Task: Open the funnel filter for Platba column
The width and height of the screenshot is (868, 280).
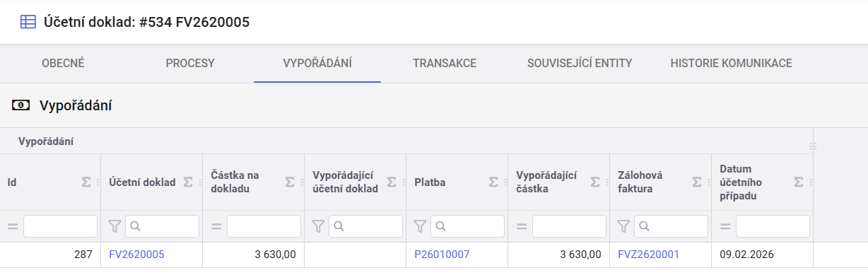Action: tap(420, 226)
